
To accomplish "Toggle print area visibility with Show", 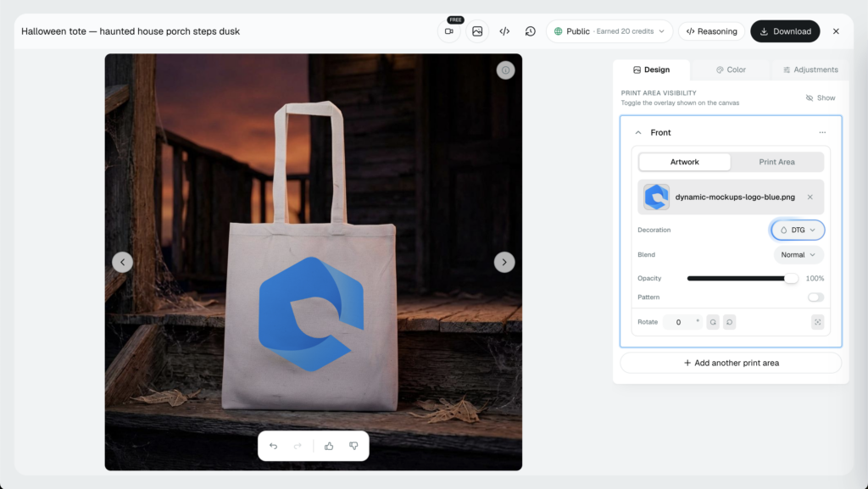I will pyautogui.click(x=821, y=98).
